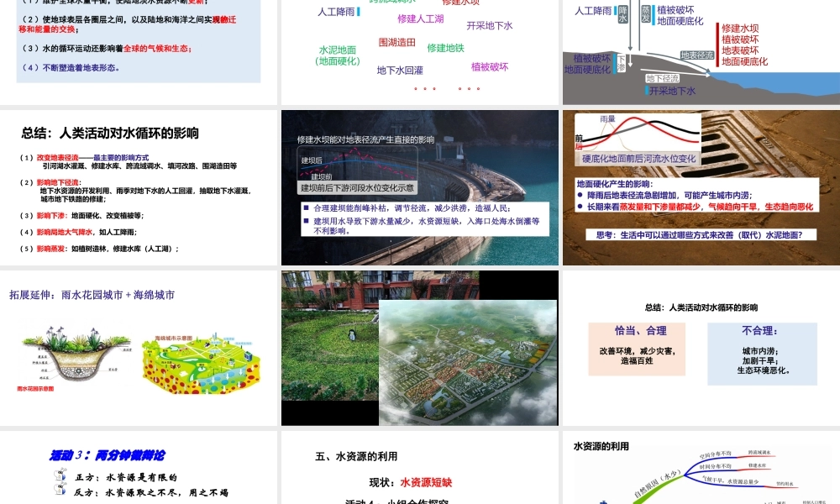Select the dam slide about 修建水坝
The width and height of the screenshot is (840, 504).
click(x=420, y=187)
